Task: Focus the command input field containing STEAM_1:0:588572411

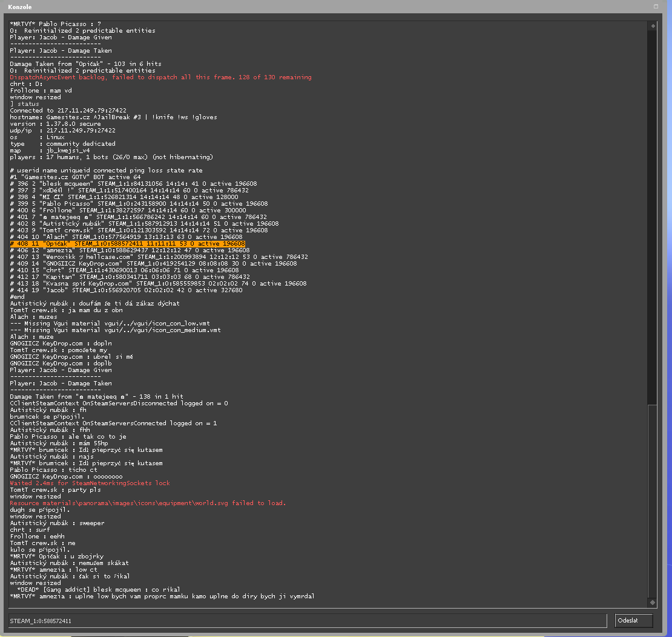Action: [x=307, y=621]
